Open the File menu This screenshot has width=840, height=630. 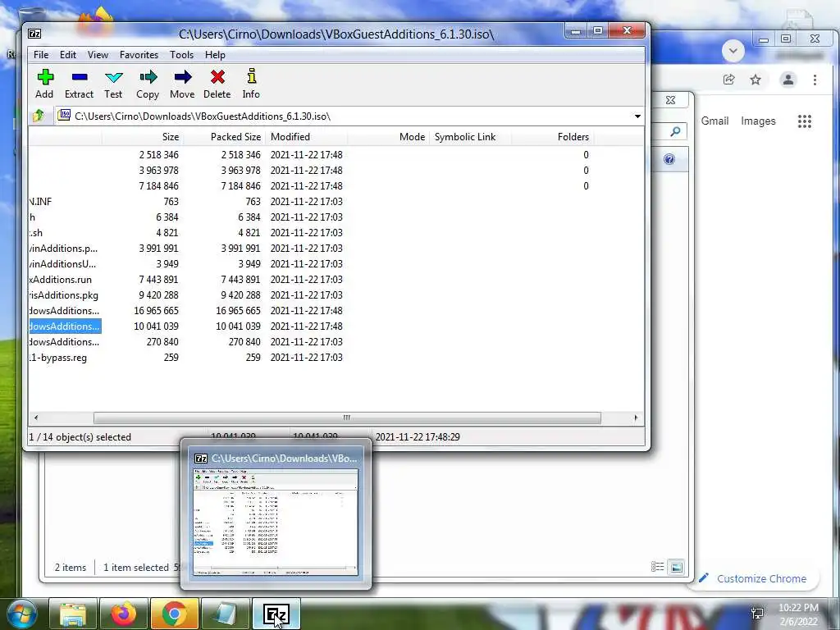click(x=41, y=55)
